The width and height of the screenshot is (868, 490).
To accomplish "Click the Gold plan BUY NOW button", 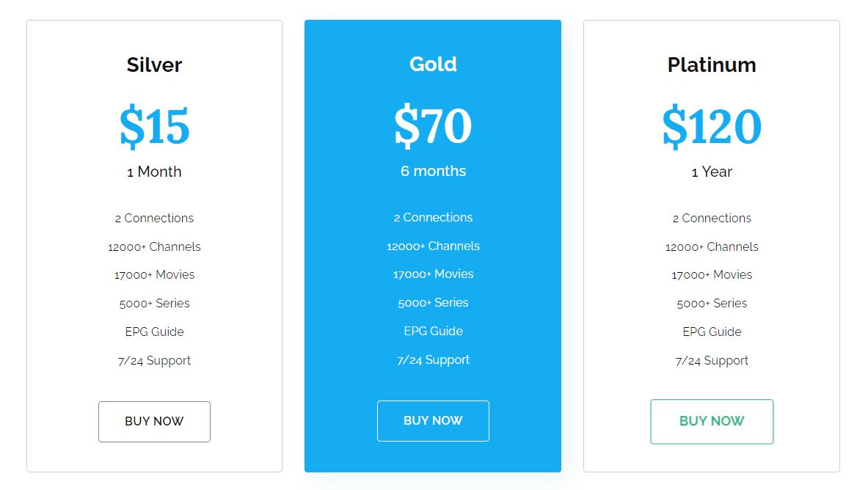I will click(433, 421).
